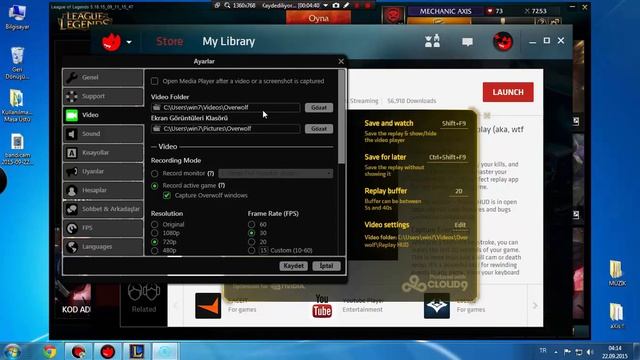Save settings with Kaydet button

pyautogui.click(x=293, y=266)
